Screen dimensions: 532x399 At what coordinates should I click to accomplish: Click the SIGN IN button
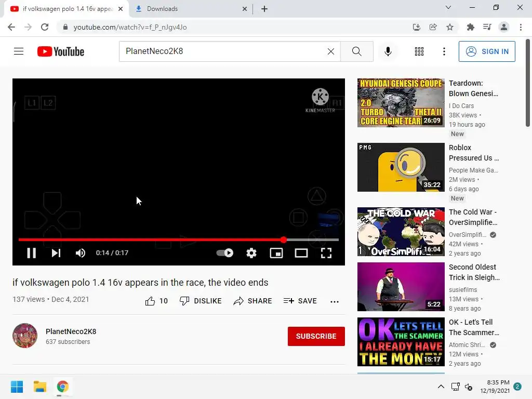point(487,51)
